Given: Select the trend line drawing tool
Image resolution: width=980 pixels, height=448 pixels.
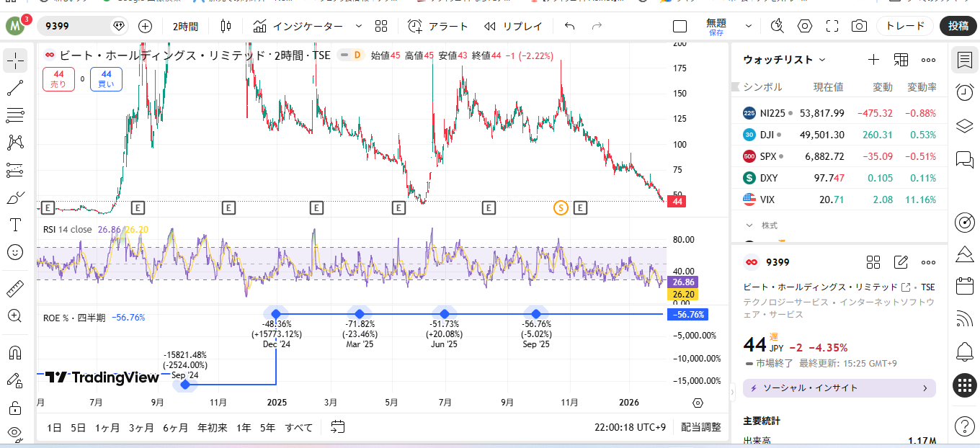Looking at the screenshot, I should [x=15, y=89].
